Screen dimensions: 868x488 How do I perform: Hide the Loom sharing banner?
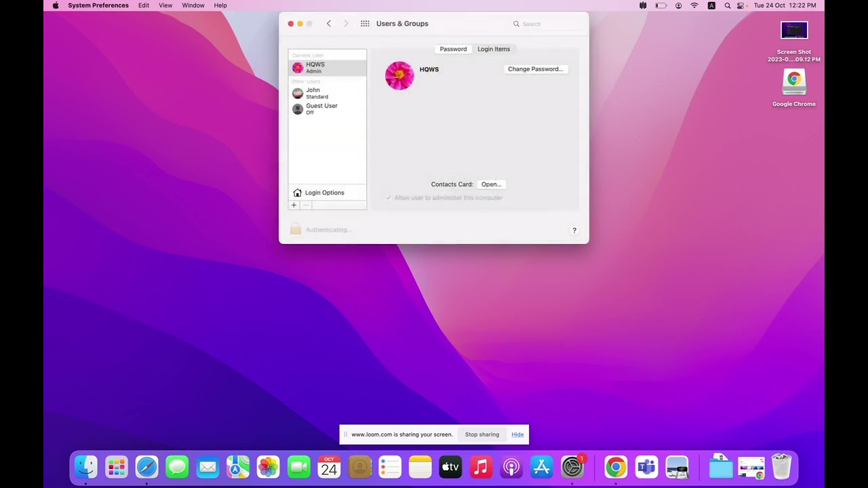tap(517, 434)
